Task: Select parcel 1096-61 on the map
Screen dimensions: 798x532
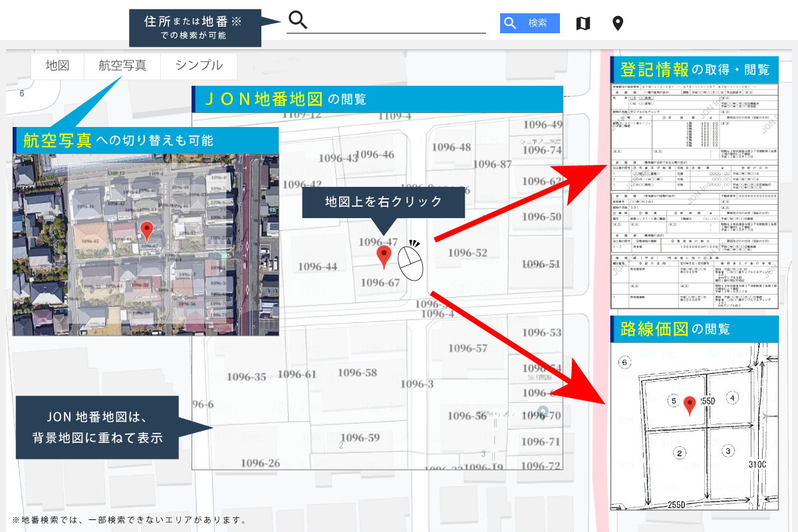Action: 297,374
